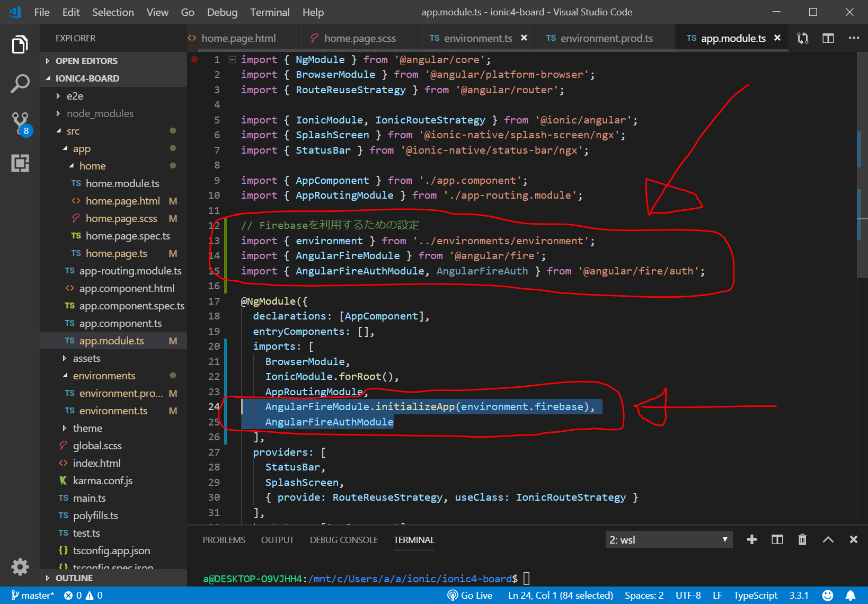868x604 pixels.
Task: Open notifications bell in status bar
Action: 851,596
